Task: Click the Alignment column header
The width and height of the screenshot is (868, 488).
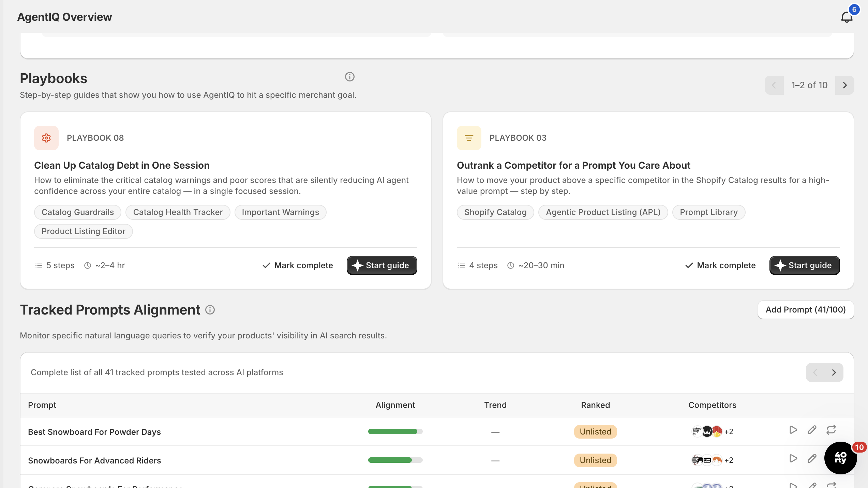Action: click(x=395, y=405)
